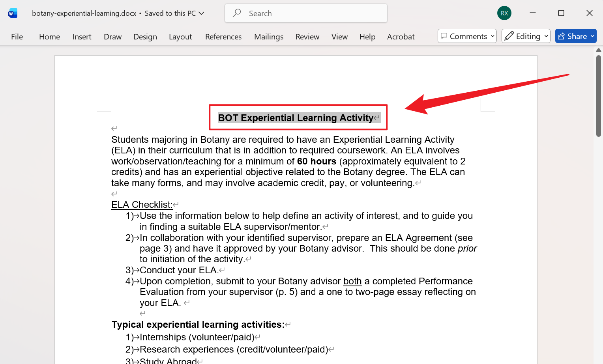Viewport: 603px width, 364px height.
Task: Click the vertical scrollbar thumb
Action: [x=599, y=96]
